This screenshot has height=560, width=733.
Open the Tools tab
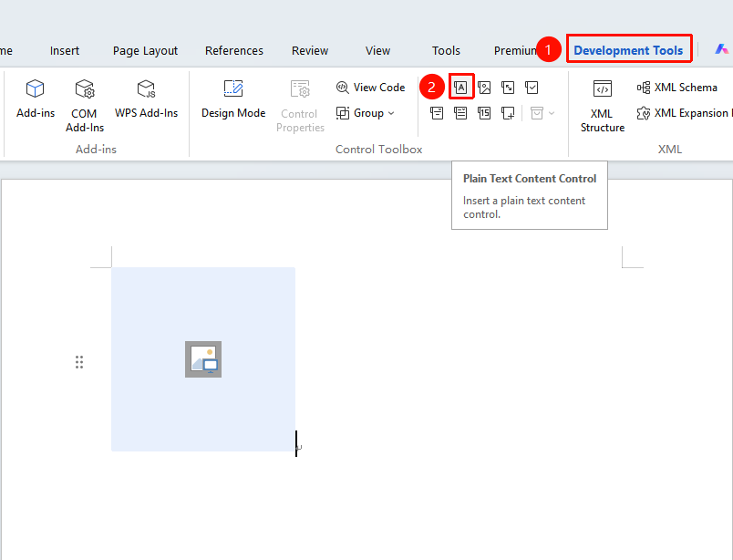(x=446, y=50)
